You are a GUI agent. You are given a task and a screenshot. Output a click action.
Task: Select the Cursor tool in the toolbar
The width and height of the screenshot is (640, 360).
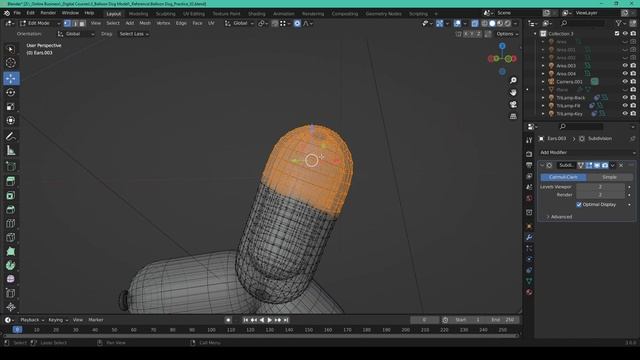[11, 63]
